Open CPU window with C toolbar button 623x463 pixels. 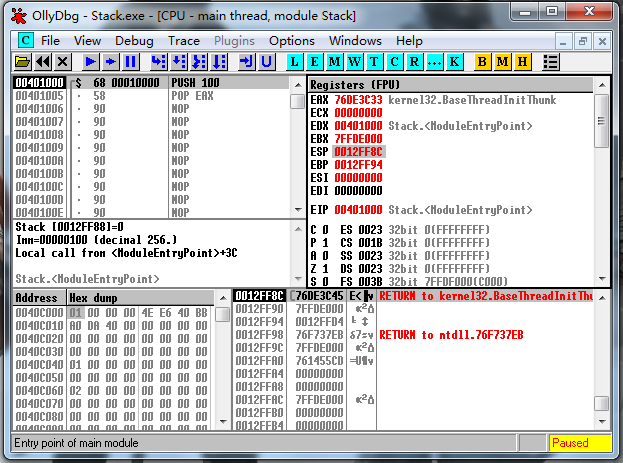pos(395,62)
